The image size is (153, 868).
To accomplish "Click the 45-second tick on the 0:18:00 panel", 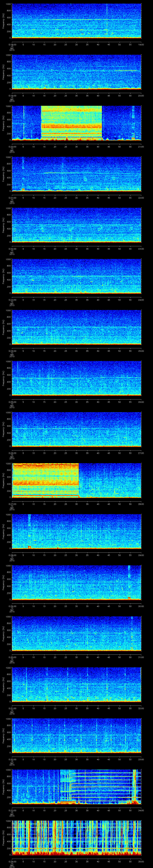I will tap(109, 44).
